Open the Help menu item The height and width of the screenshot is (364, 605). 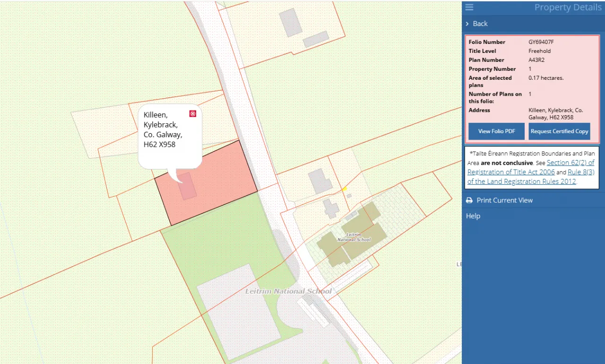[473, 216]
